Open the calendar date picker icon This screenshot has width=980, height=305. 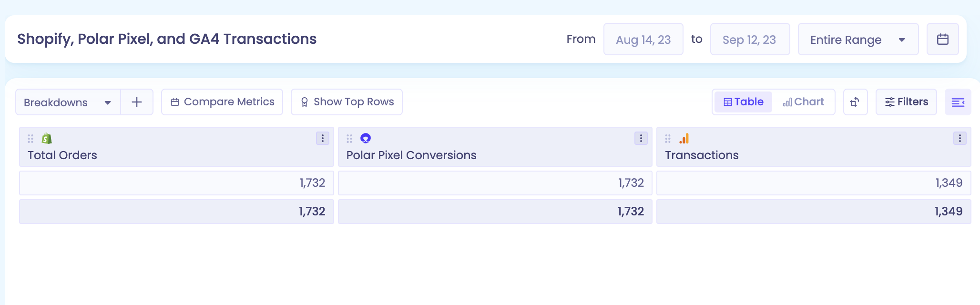[942, 39]
